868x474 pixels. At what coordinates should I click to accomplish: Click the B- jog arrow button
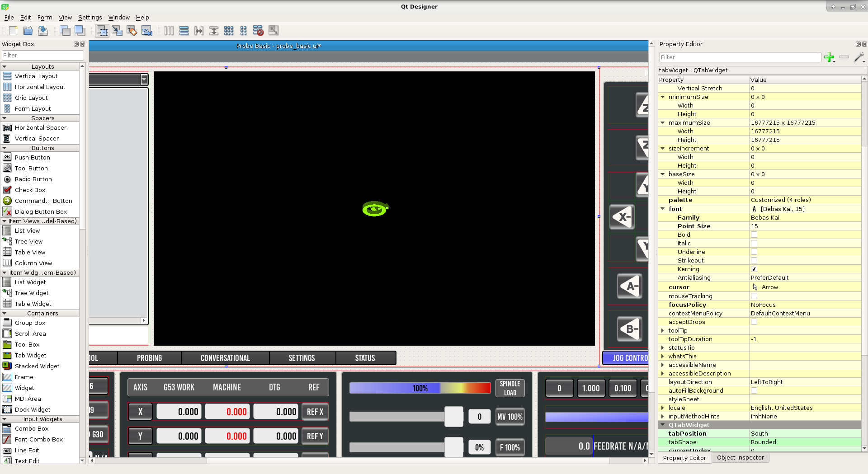pyautogui.click(x=630, y=329)
